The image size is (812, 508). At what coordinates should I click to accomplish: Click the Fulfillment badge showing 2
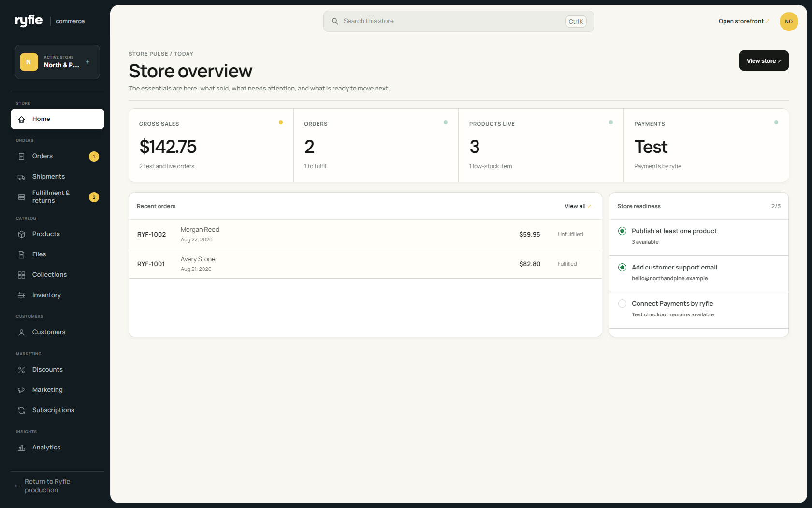click(94, 197)
